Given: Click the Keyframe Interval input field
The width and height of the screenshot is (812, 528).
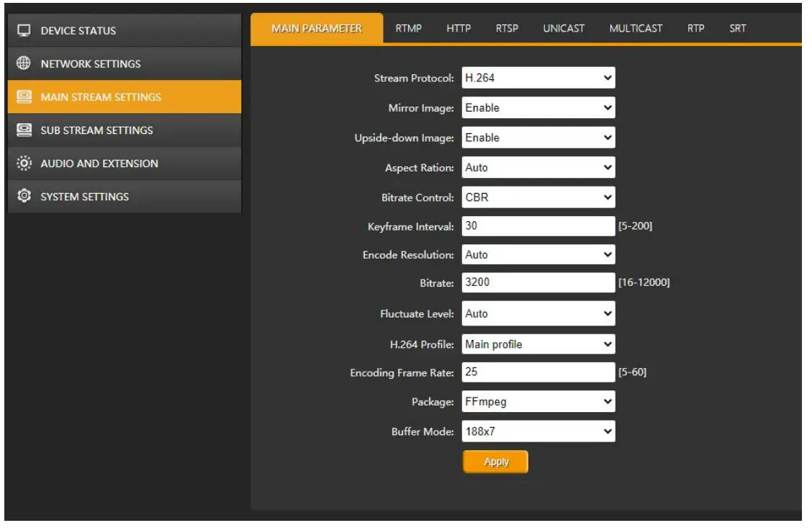Looking at the screenshot, I should 538,226.
